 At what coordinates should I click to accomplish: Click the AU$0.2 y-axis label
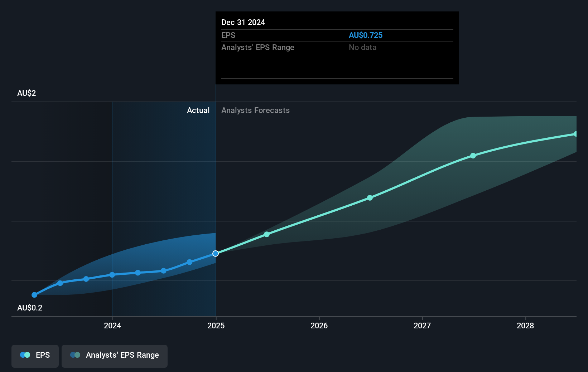(30, 308)
